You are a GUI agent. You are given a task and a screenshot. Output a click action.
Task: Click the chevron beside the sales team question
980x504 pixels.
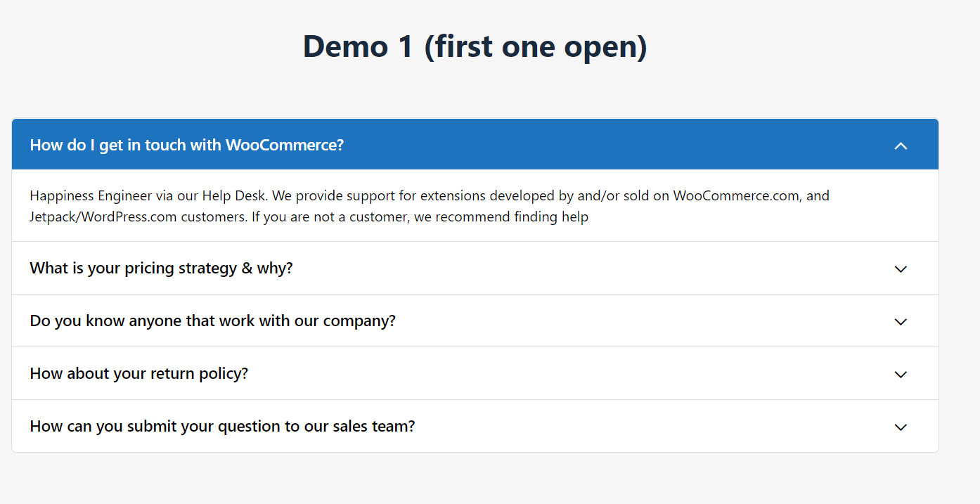point(901,427)
